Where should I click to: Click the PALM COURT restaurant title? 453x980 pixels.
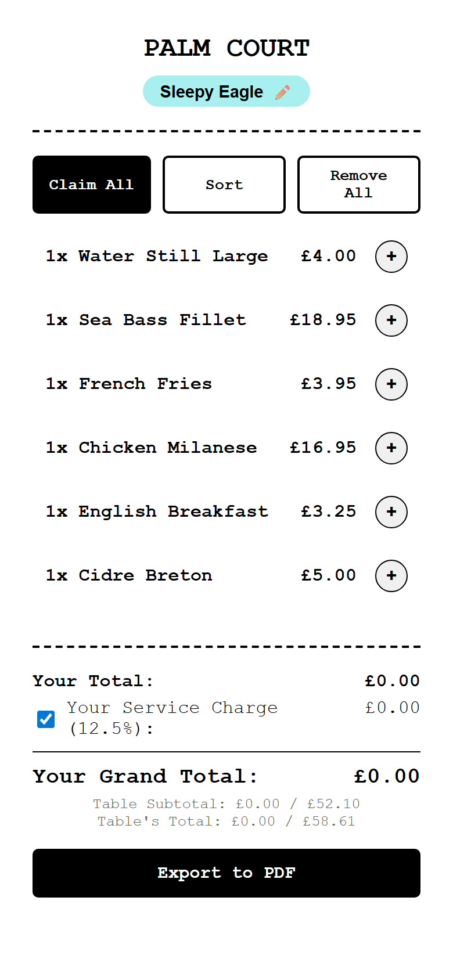[x=227, y=48]
